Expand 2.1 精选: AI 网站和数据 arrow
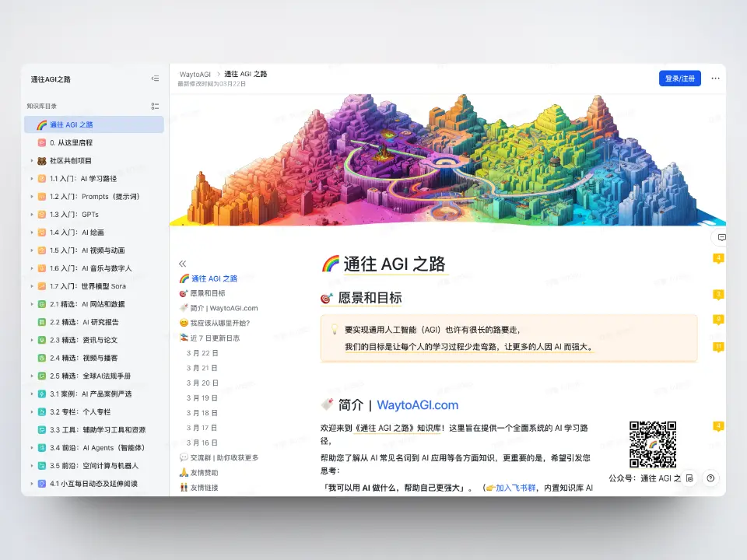This screenshot has width=747, height=560. [32, 304]
